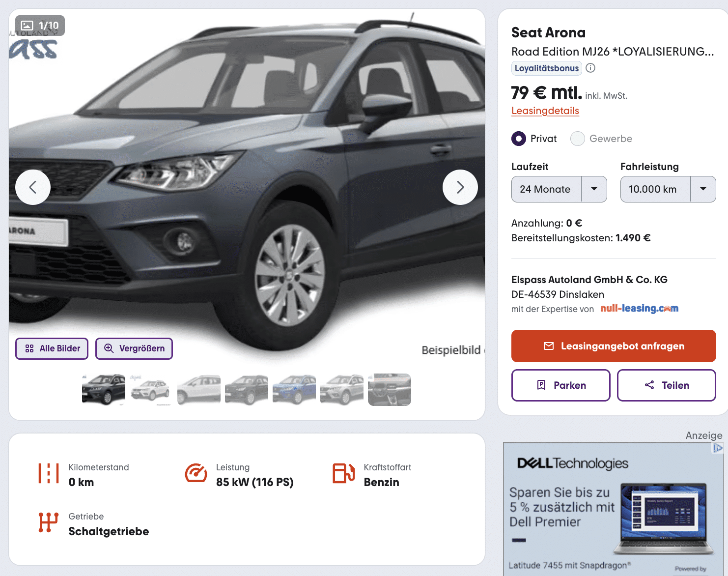Open the Loyalitätsbonus info icon
Screen dimensions: 728x576
pos(590,68)
